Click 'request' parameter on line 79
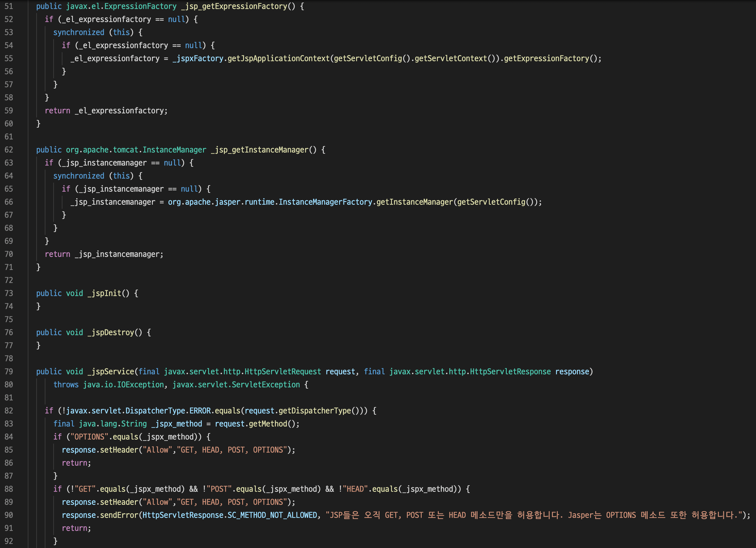This screenshot has height=548, width=756. coord(340,371)
